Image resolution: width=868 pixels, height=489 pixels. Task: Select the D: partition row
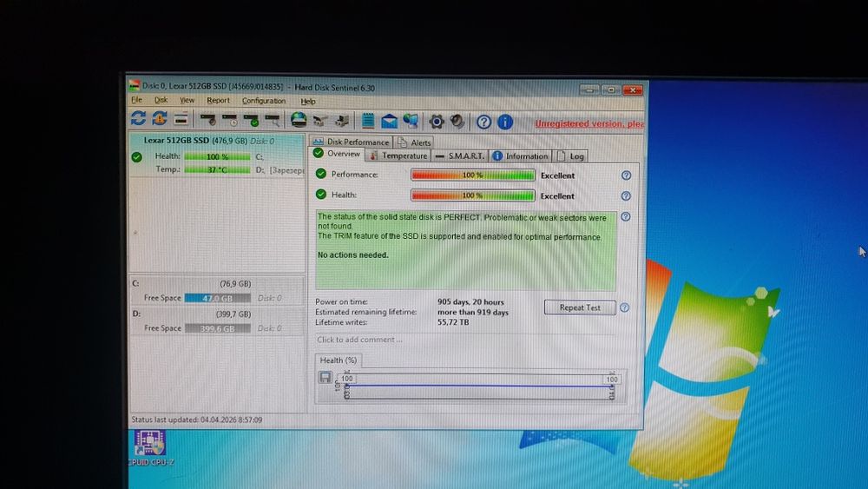pyautogui.click(x=216, y=321)
